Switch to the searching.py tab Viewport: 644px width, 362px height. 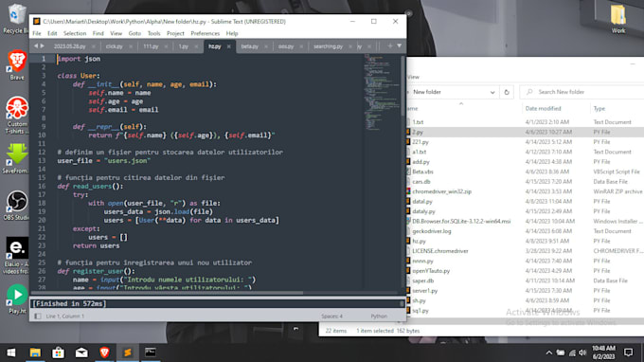[x=328, y=46]
